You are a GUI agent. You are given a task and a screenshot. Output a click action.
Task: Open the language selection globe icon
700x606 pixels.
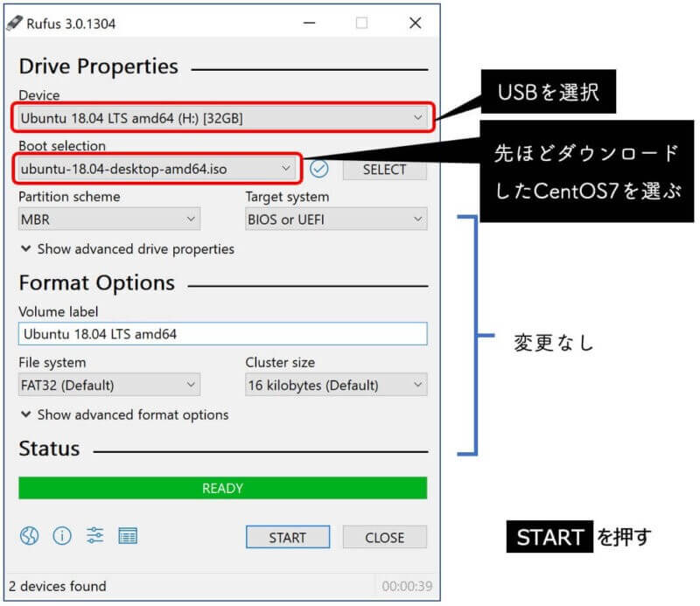30,535
